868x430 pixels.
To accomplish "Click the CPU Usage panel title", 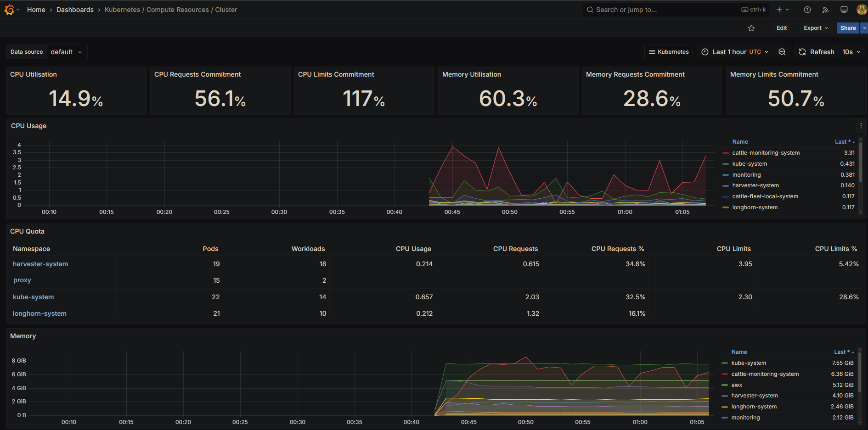I will tap(28, 126).
